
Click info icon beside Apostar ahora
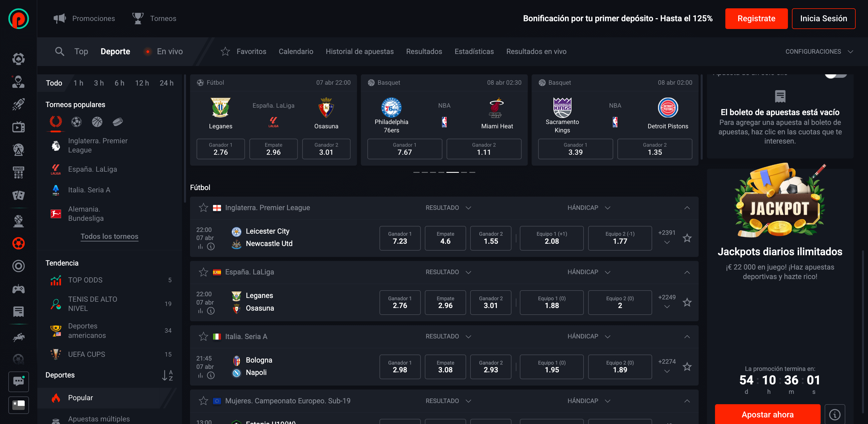tap(834, 414)
